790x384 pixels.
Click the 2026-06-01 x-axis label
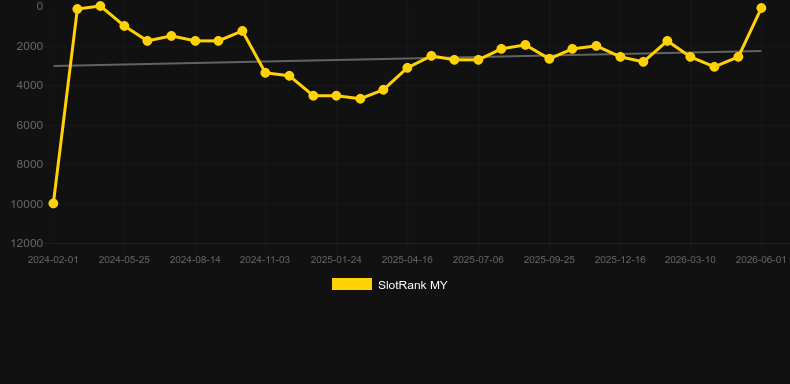761,260
